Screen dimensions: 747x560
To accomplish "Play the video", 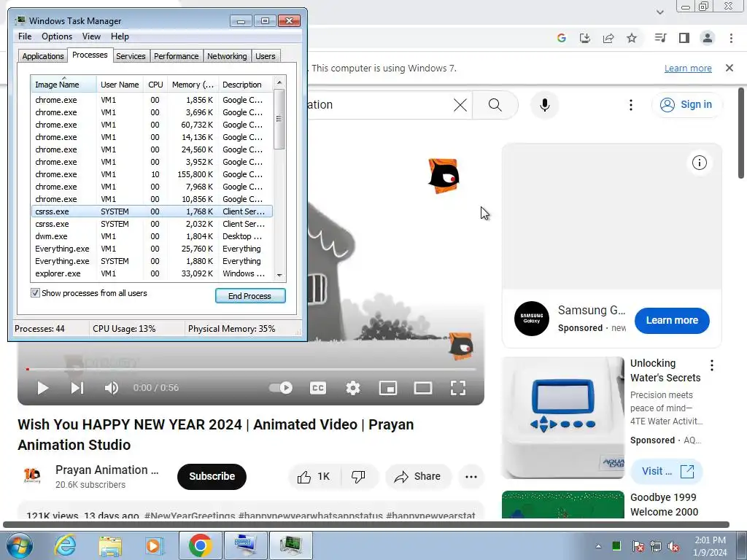I will coord(43,388).
